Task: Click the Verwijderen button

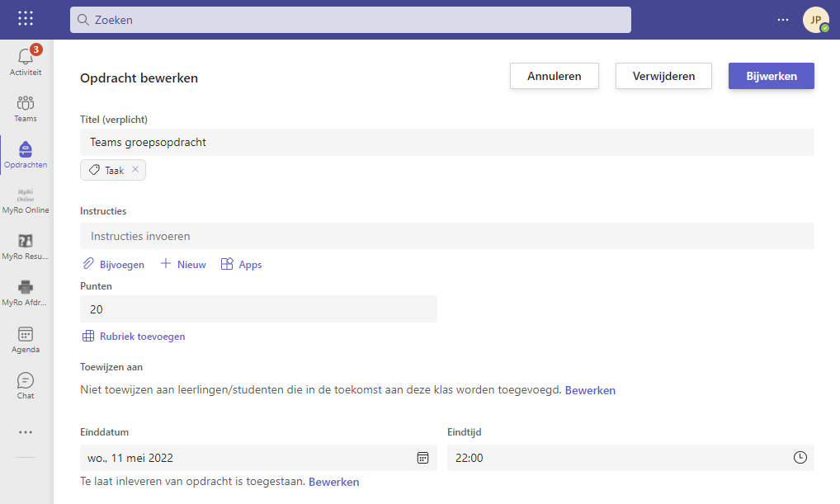Action: 663,76
